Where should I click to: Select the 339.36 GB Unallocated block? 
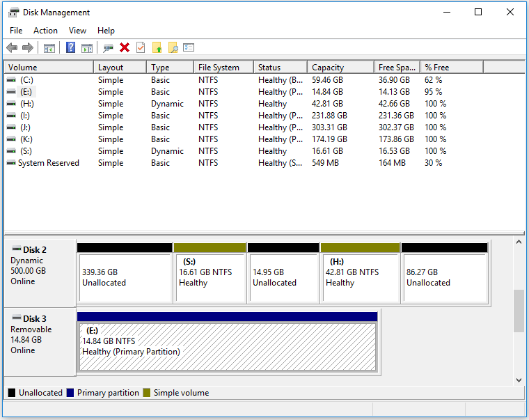coord(124,277)
